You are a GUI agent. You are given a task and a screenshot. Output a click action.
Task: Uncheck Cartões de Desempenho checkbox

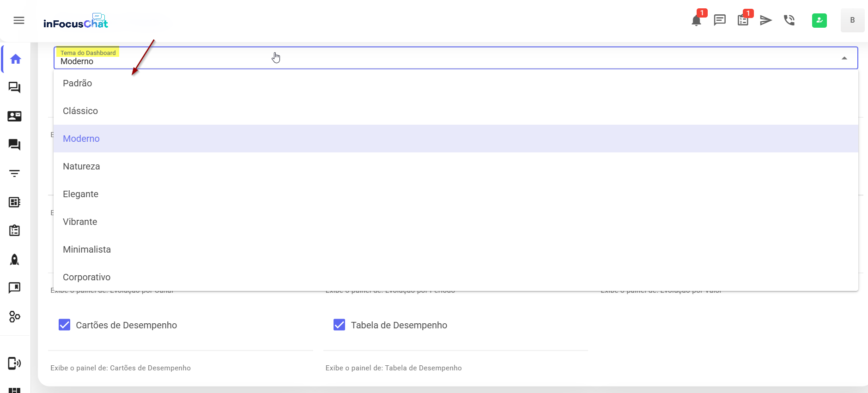(x=65, y=325)
